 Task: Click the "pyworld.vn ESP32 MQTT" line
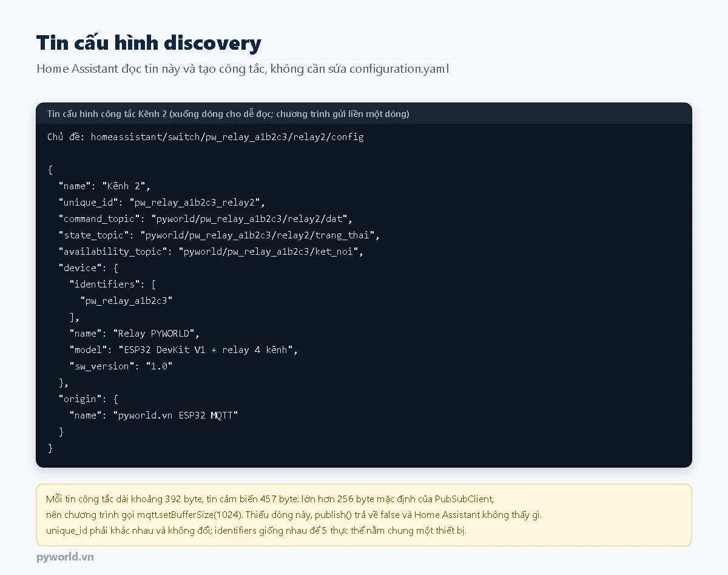(x=153, y=415)
